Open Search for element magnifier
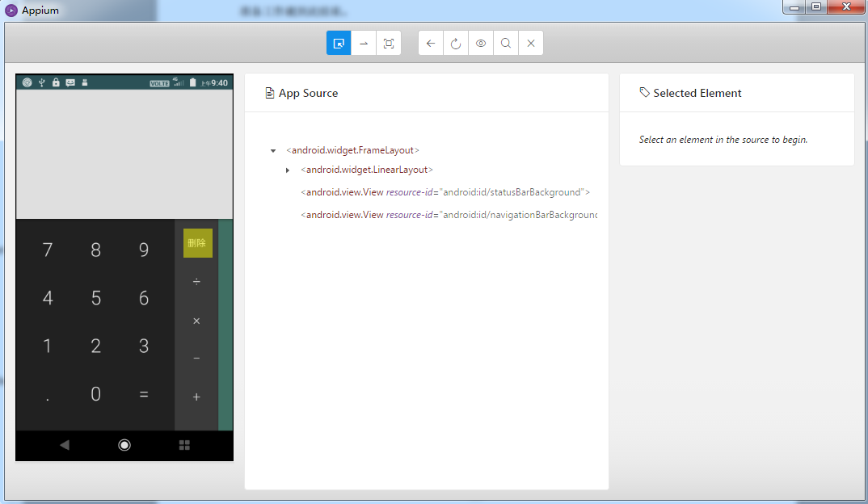 tap(506, 43)
